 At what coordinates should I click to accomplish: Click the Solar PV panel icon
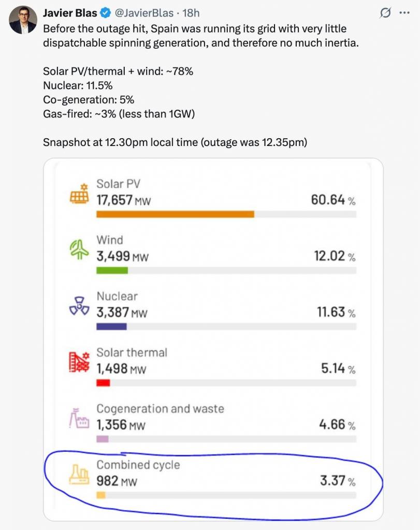tap(79, 193)
